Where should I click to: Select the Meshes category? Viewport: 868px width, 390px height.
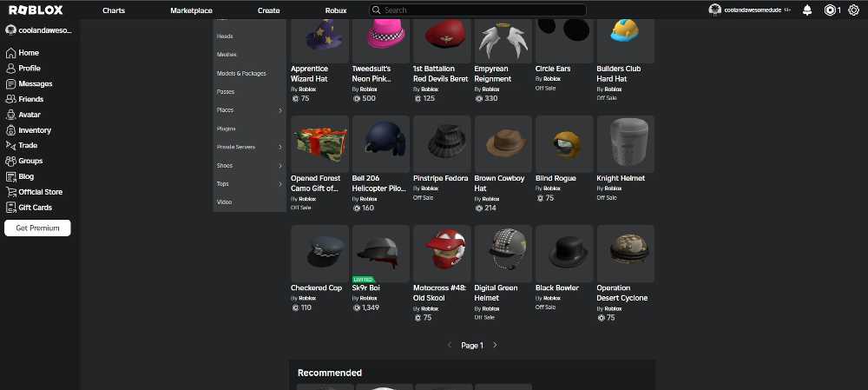click(x=227, y=55)
